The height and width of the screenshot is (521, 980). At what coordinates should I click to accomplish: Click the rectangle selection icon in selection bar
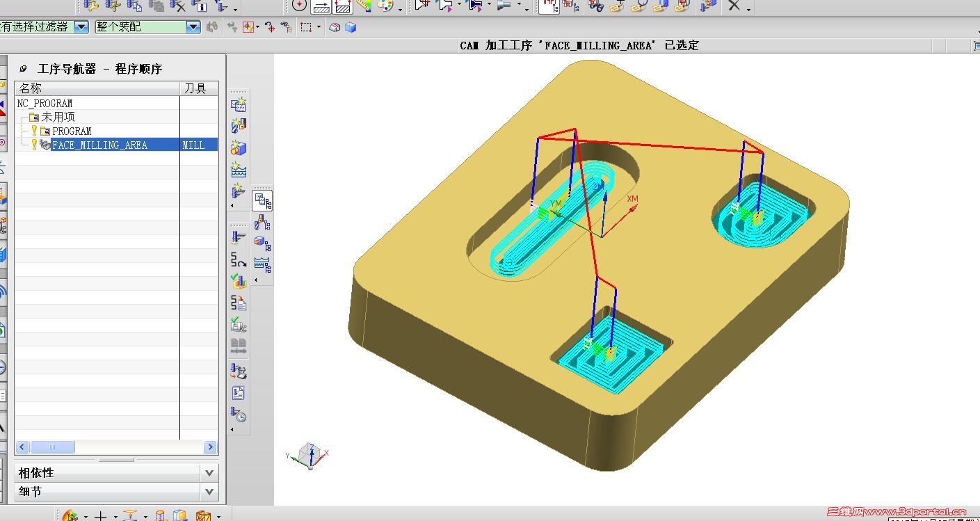pos(305,27)
